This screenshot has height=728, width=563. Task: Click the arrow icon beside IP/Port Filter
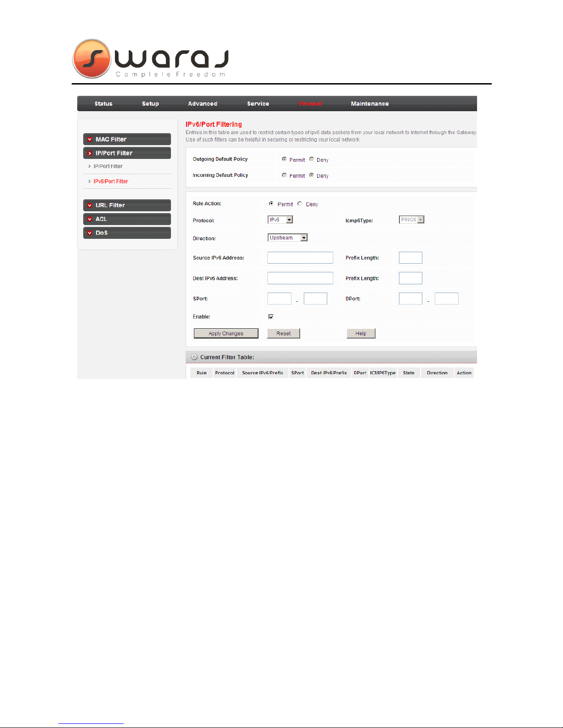(90, 153)
